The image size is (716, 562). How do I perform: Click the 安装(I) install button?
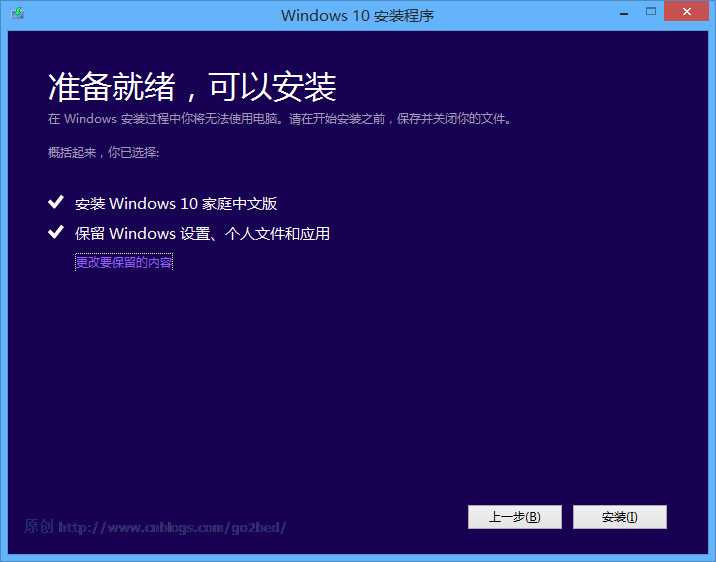[620, 517]
